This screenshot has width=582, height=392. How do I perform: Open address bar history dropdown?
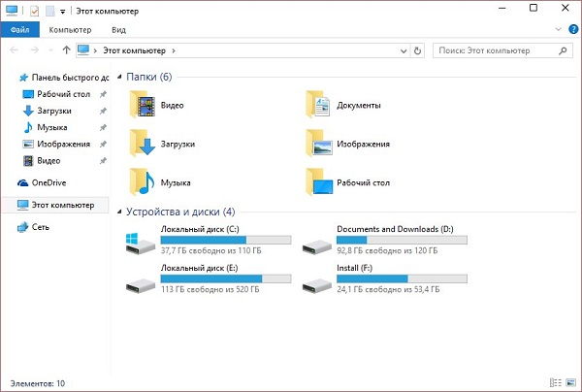(404, 49)
